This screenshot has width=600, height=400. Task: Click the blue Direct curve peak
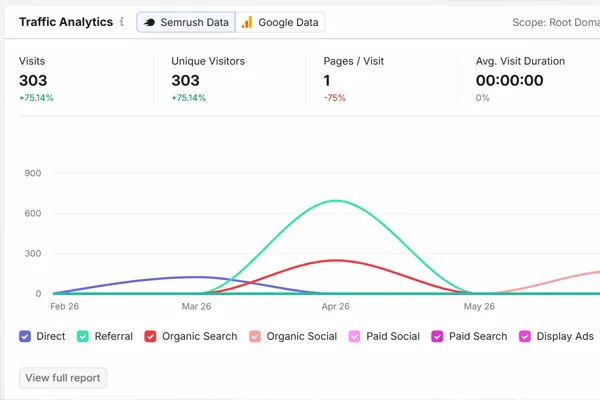[x=196, y=277]
